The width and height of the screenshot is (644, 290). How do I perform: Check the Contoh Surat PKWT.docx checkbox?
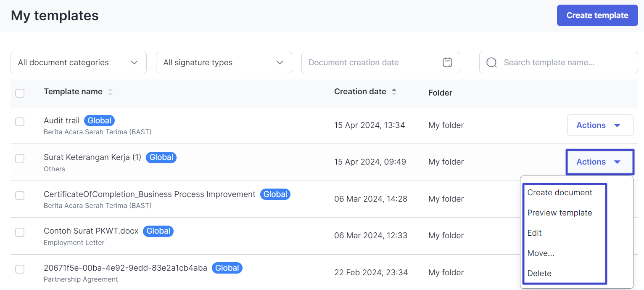20,232
